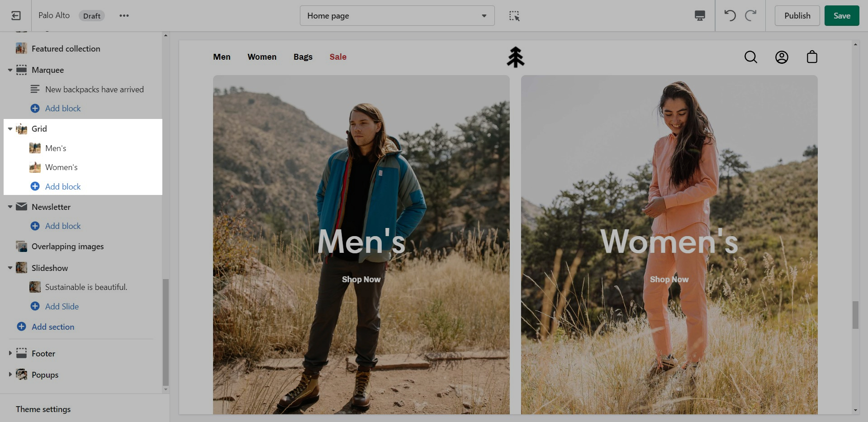The width and height of the screenshot is (868, 422).
Task: Click the undo arrow icon
Action: (x=730, y=16)
